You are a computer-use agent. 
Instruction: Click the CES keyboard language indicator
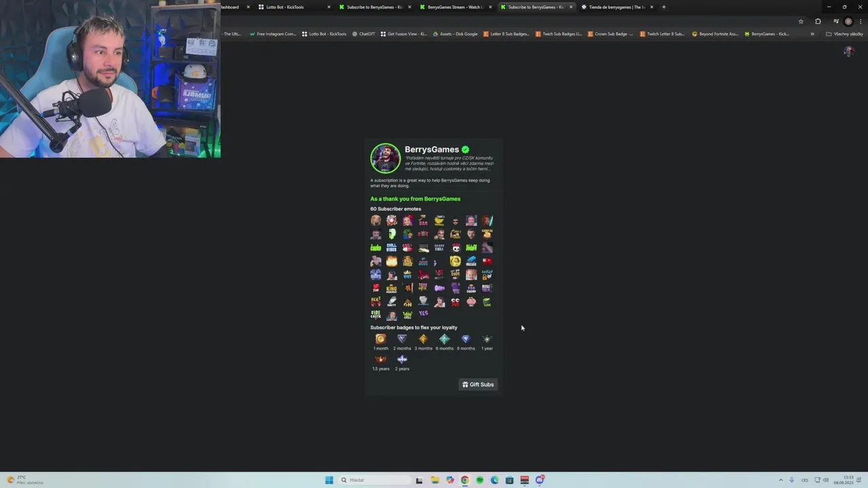point(805,480)
